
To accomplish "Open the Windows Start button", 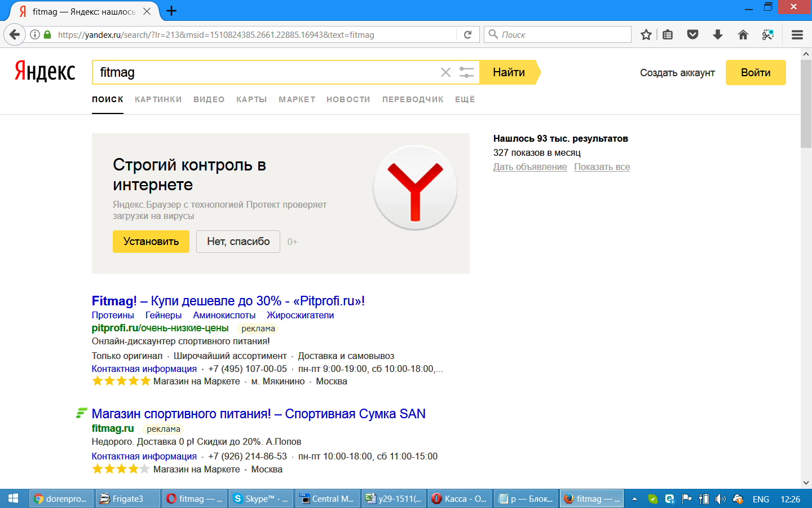I will click(x=13, y=498).
